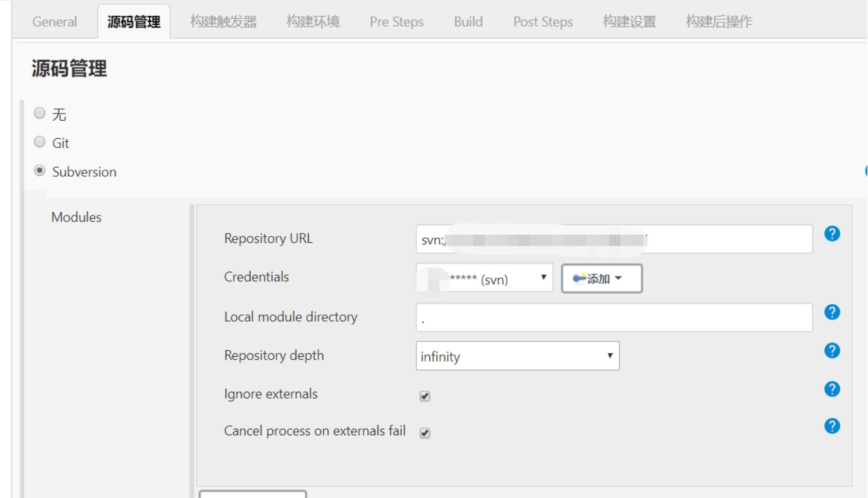The height and width of the screenshot is (498, 868).
Task: Open help for Local module directory
Action: pos(832,312)
